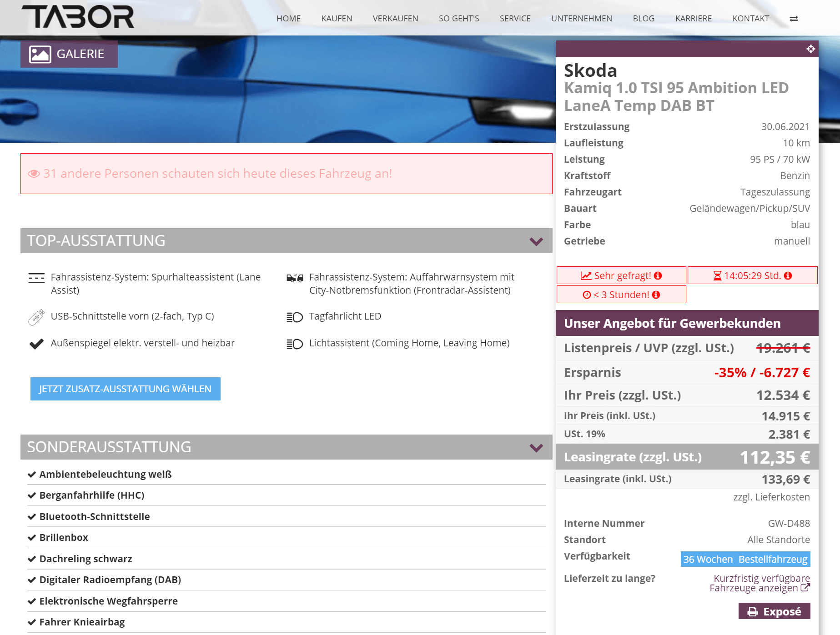This screenshot has height=635, width=840.
Task: Click checkmark beside Berganfahrhilfe (HHC)
Action: 32,495
